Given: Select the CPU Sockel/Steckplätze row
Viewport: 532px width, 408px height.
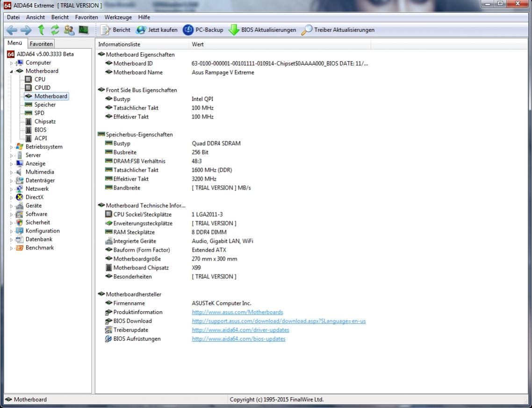Looking at the screenshot, I should pyautogui.click(x=164, y=214).
